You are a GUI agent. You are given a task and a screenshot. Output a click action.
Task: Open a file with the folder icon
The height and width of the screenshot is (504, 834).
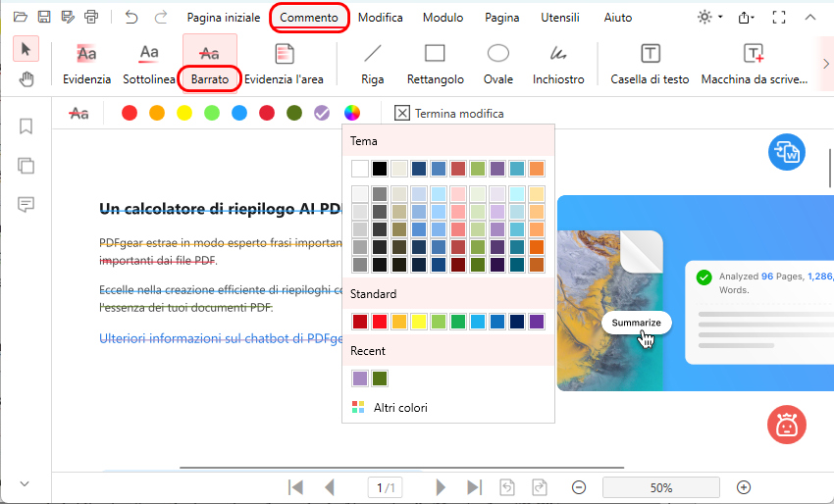coord(21,17)
